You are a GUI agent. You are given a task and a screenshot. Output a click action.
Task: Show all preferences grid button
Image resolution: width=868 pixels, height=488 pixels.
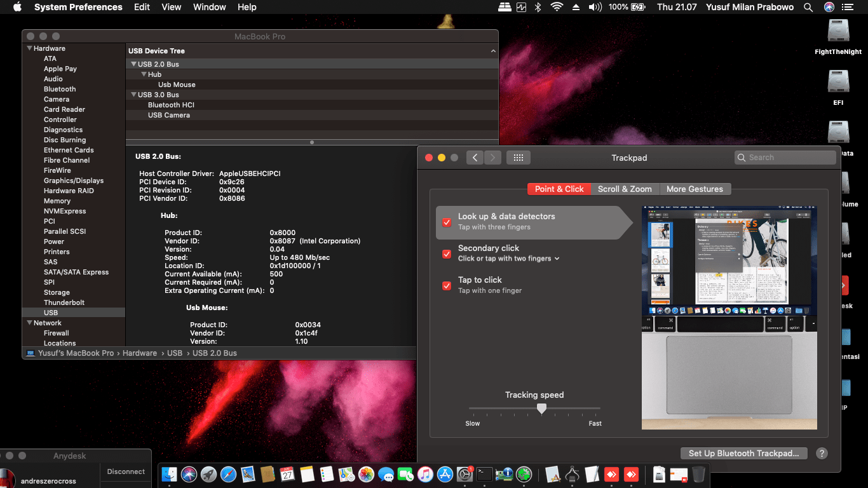click(x=518, y=158)
